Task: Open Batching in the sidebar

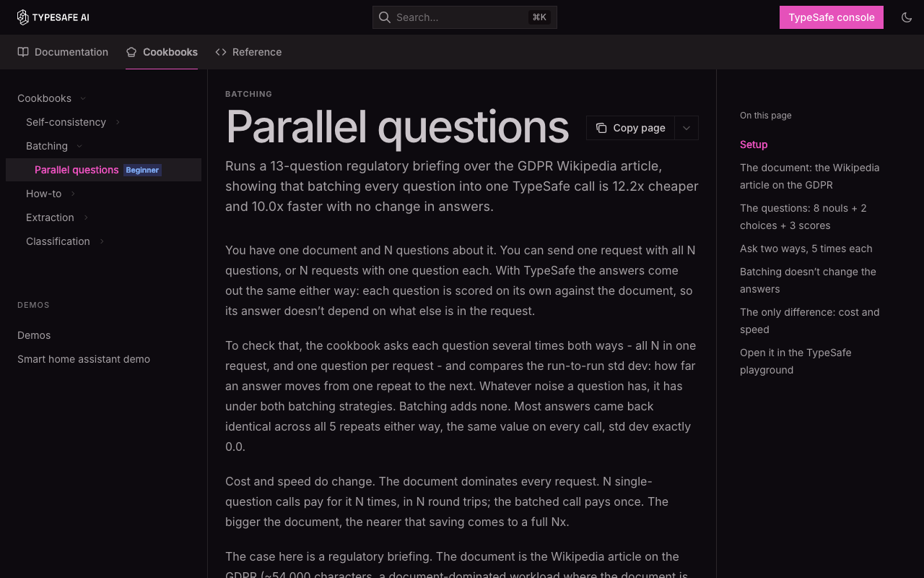Action: point(47,146)
